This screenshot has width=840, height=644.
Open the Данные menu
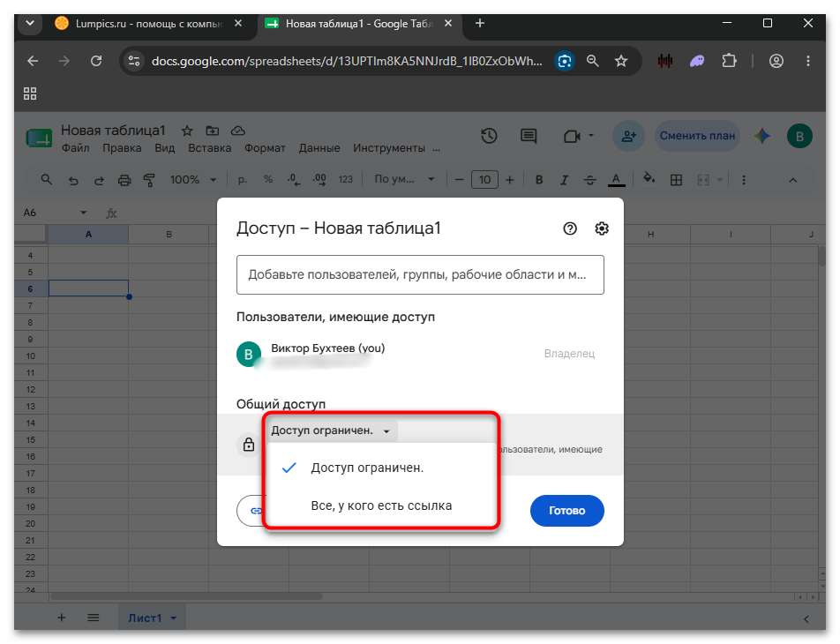pyautogui.click(x=319, y=148)
